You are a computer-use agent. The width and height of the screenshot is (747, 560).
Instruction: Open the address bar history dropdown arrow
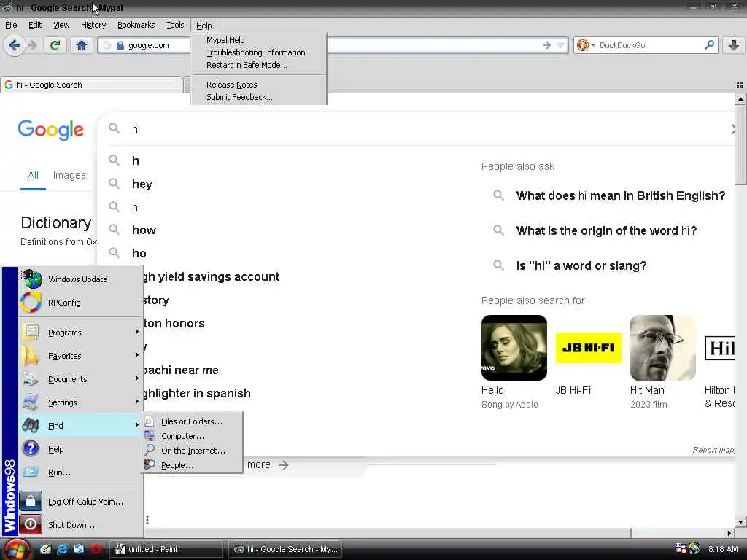pos(561,45)
